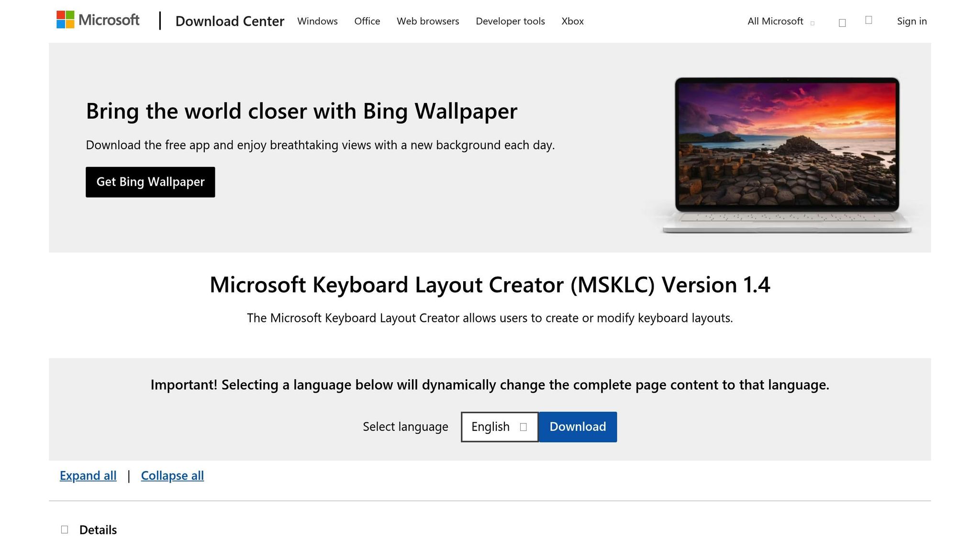Open the English language selector
This screenshot has width=980, height=551.
click(x=499, y=427)
